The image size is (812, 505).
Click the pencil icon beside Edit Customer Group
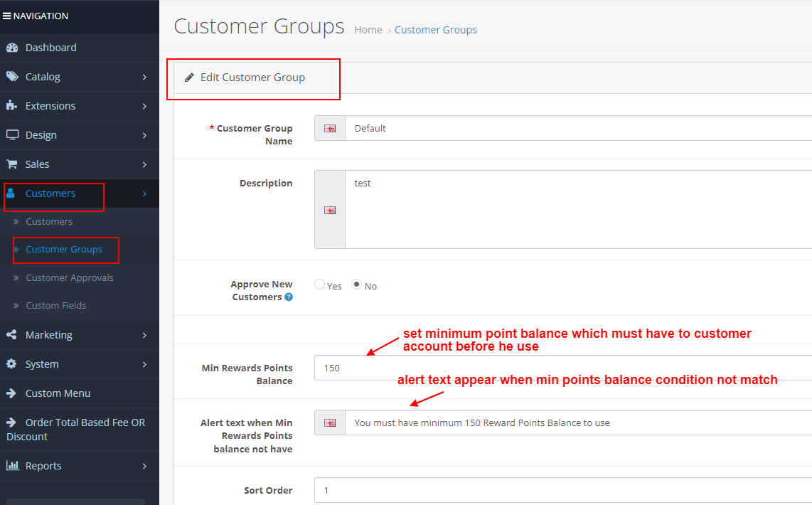190,77
